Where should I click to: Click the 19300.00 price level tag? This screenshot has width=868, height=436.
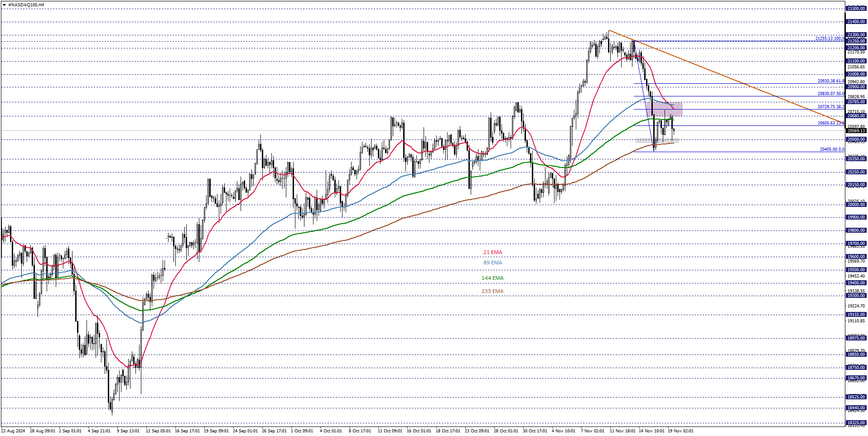point(856,296)
